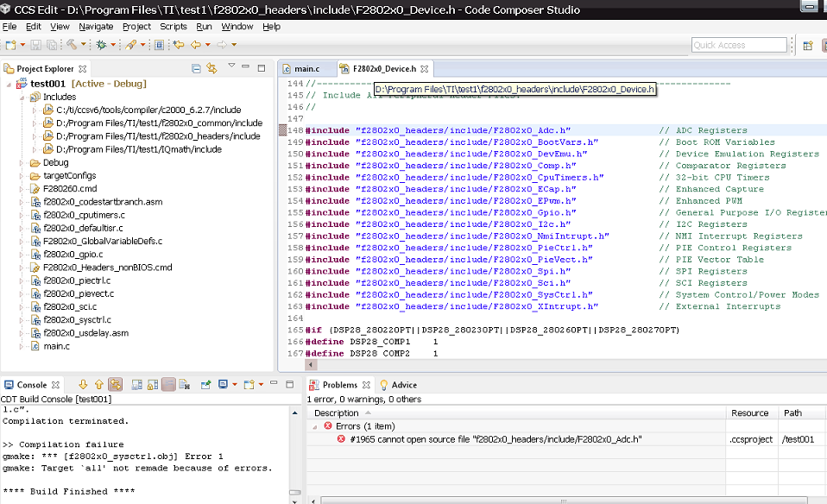The image size is (827, 504).
Task: Select the Advice tab
Action: [x=403, y=385]
